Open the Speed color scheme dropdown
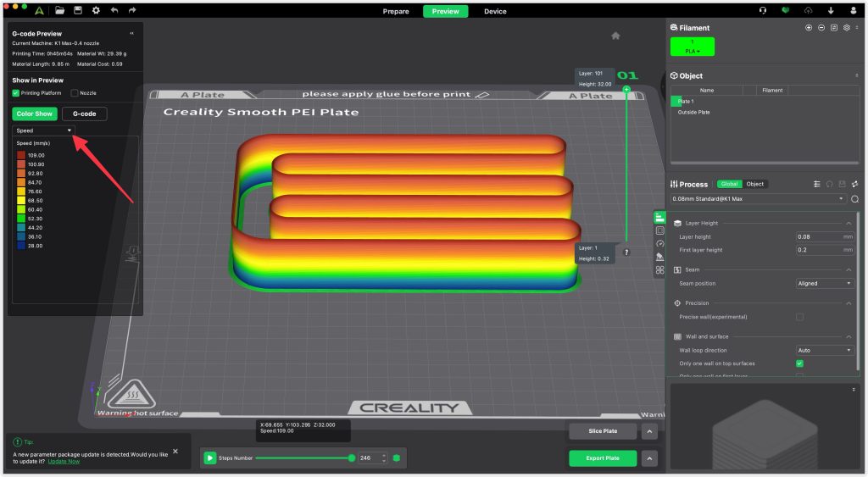Viewport: 868px width, 477px height. click(44, 130)
